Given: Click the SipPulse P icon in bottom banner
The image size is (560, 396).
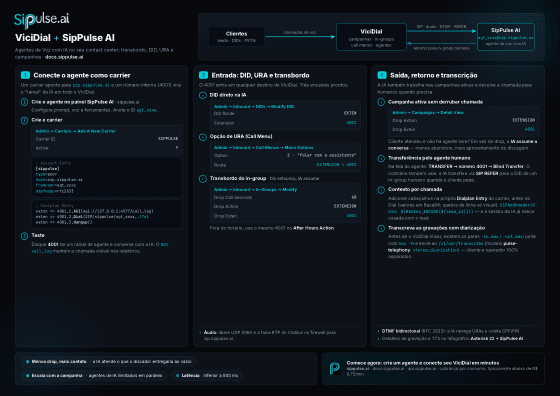Looking at the screenshot, I should [335, 368].
